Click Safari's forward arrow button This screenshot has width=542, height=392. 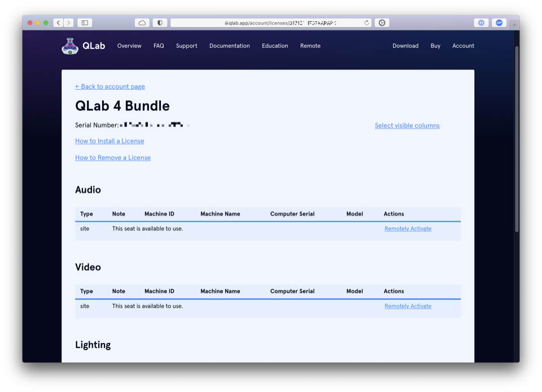[68, 23]
